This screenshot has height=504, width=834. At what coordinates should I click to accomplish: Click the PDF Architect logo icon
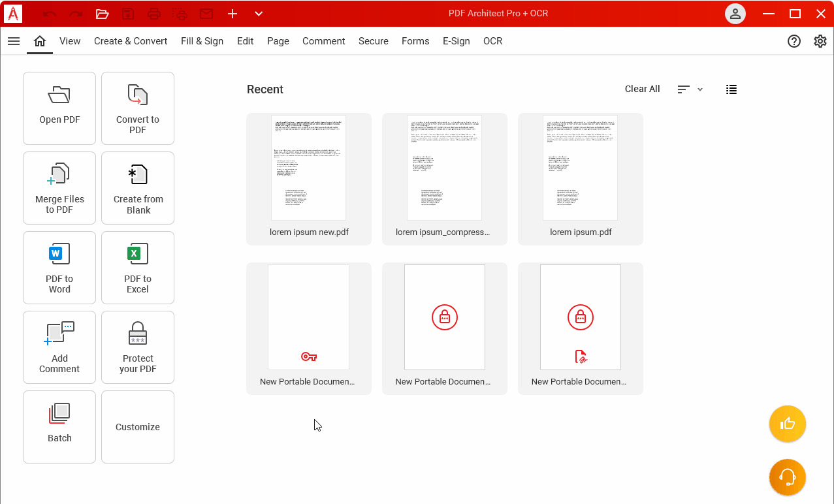13,13
